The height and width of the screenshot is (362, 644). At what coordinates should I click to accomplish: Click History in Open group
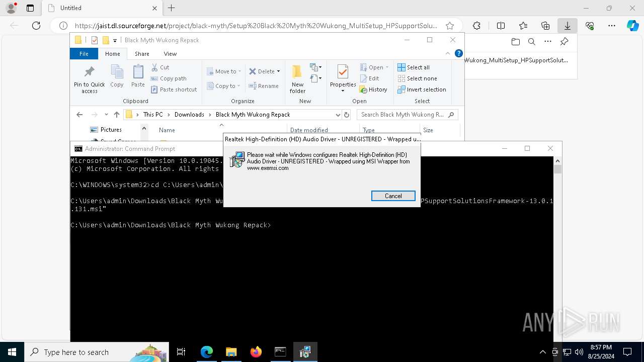(373, 89)
